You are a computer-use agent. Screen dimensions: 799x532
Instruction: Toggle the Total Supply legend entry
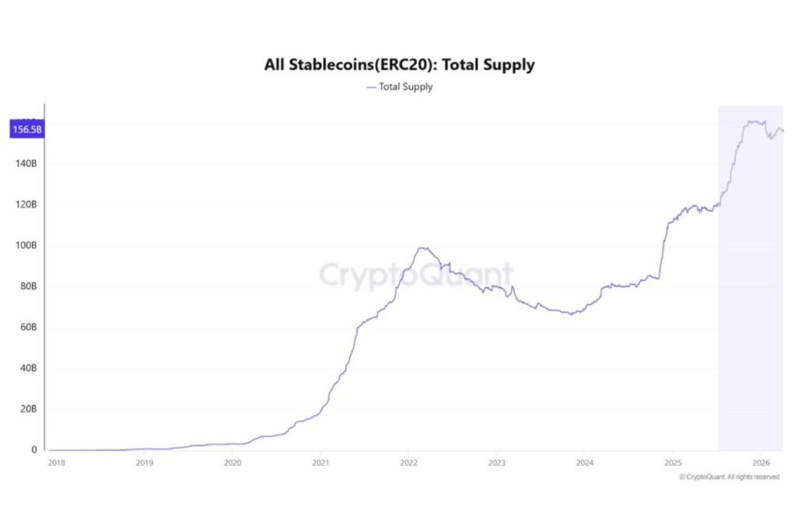pyautogui.click(x=405, y=87)
